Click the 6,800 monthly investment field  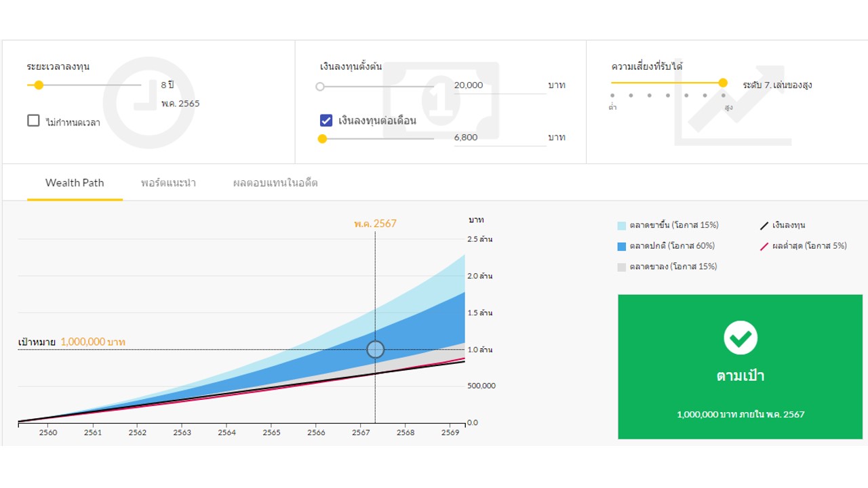tap(499, 138)
